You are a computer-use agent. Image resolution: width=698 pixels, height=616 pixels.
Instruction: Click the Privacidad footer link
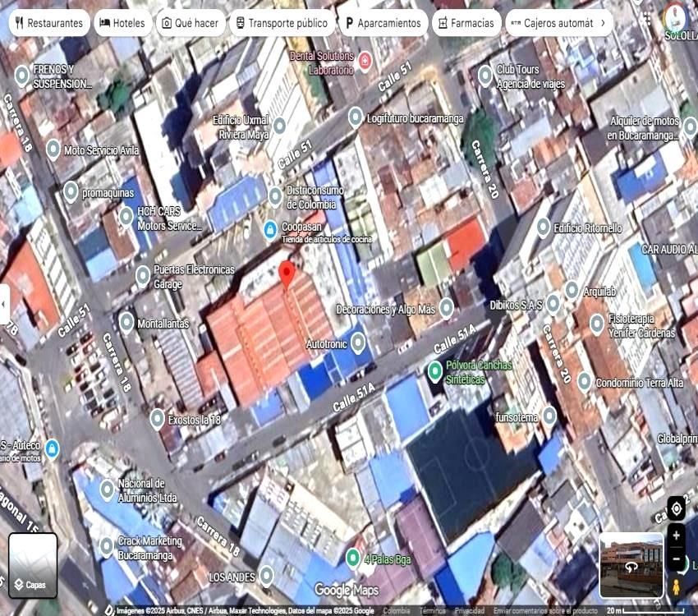470,611
